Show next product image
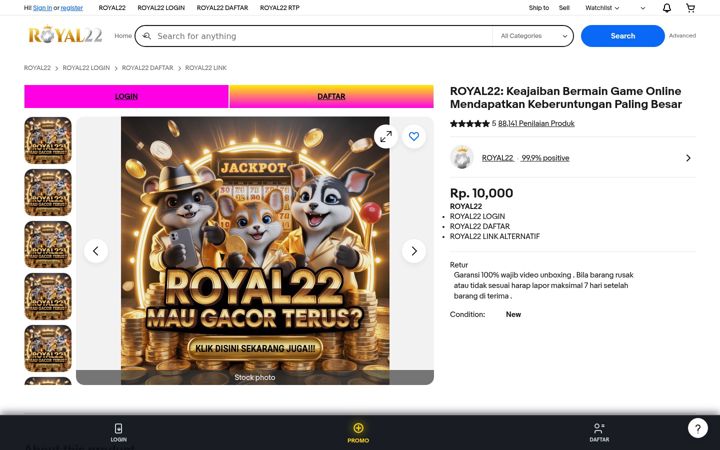Screen dimensions: 720x450 pos(414,251)
